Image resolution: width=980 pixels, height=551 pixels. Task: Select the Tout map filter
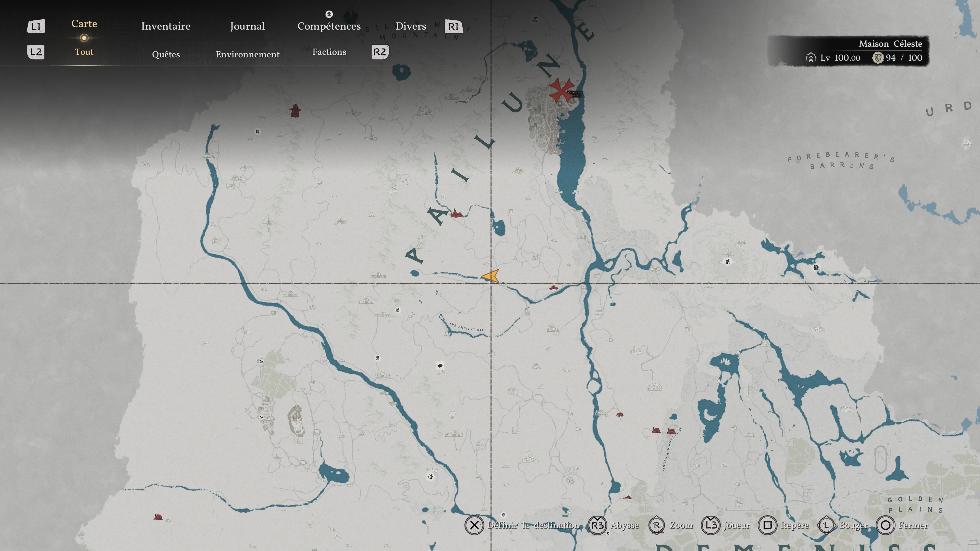click(x=84, y=52)
